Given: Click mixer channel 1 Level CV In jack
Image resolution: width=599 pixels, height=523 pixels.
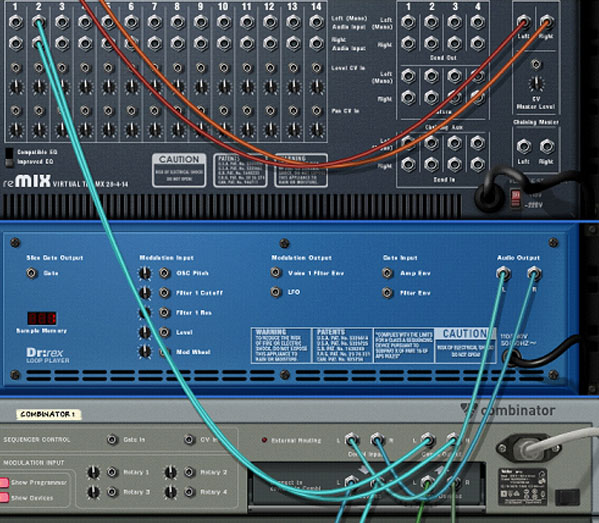Looking at the screenshot, I should [x=16, y=68].
